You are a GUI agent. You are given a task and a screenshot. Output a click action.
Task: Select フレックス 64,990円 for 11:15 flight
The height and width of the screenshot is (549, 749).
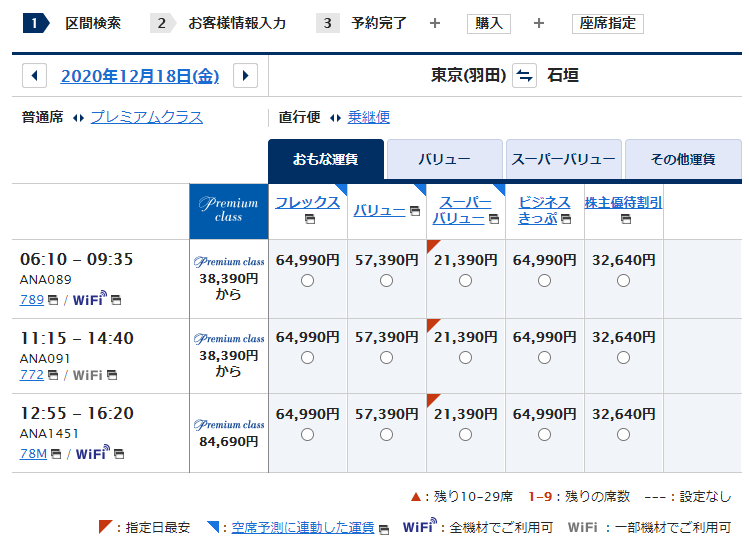click(x=308, y=357)
